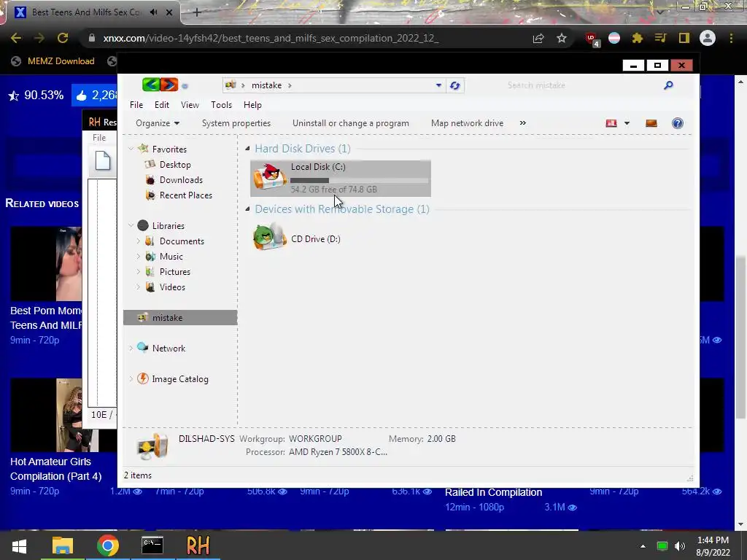Open the MEMZ Download bookmark

[53, 61]
